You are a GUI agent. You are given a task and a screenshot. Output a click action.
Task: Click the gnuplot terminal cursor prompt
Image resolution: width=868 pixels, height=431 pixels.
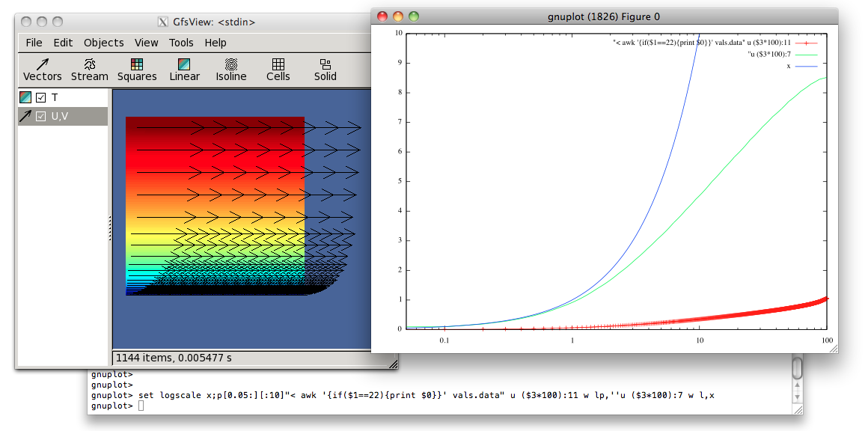click(x=141, y=406)
